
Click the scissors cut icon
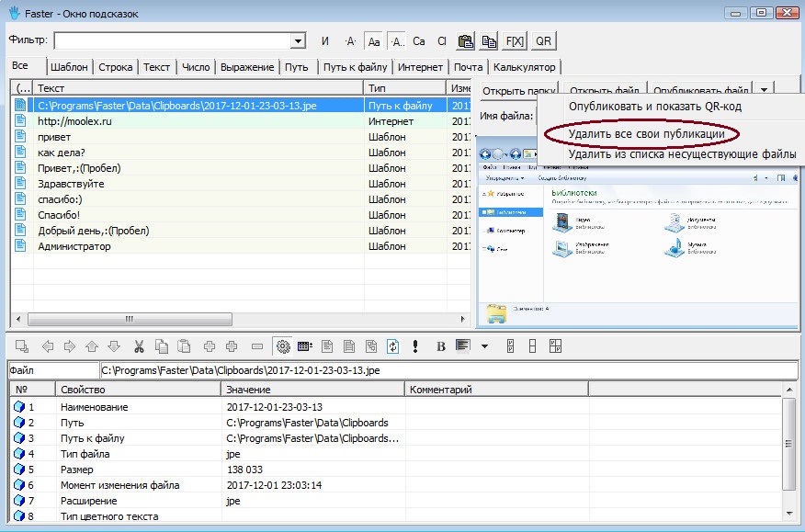coord(139,346)
